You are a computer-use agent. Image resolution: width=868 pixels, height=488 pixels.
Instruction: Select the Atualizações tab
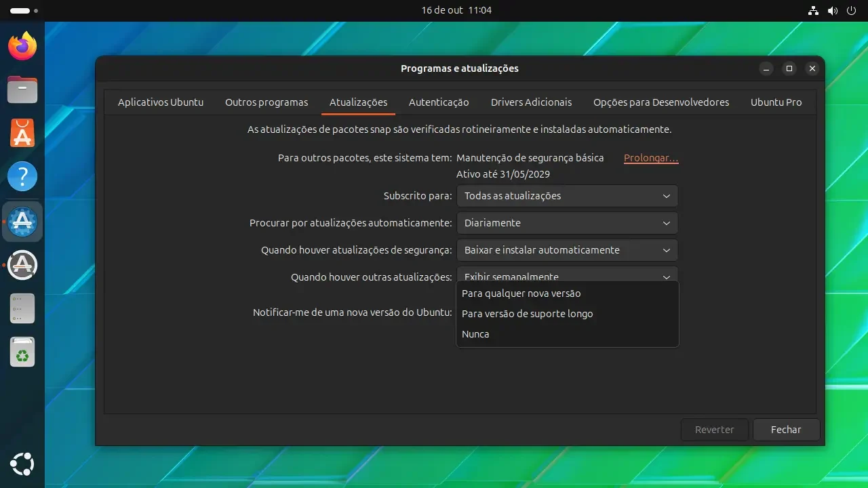(358, 102)
